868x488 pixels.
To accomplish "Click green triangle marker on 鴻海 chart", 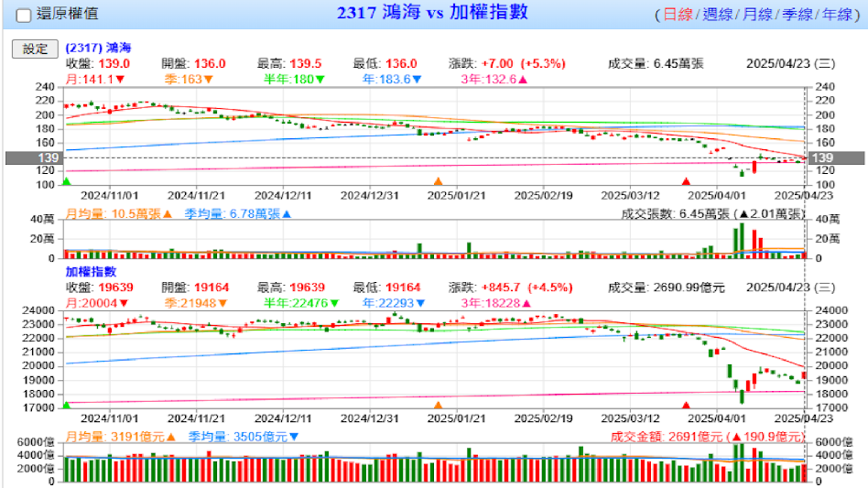I will point(67,181).
